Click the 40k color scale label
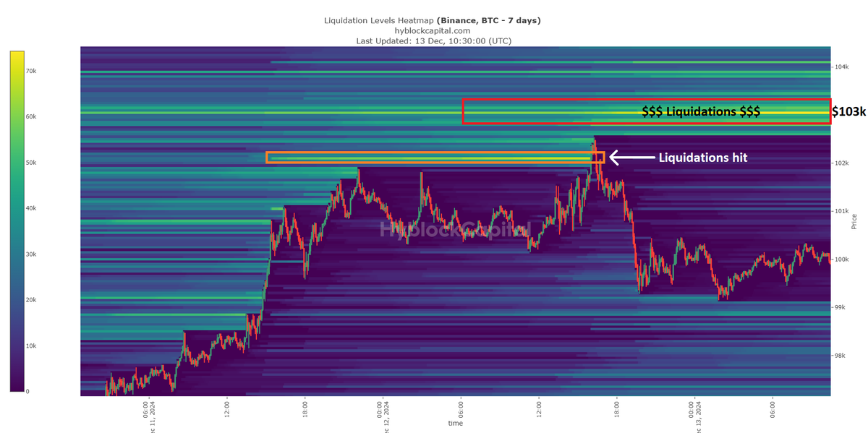The image size is (868, 433). [x=32, y=208]
